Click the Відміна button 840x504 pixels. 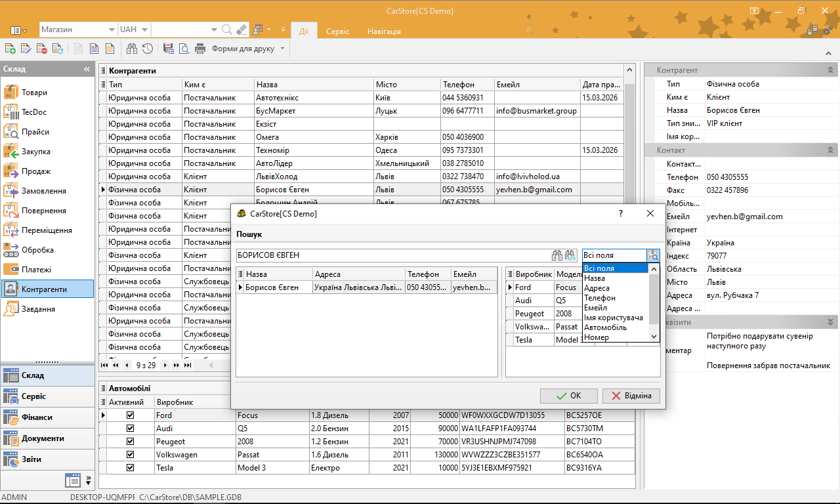pos(631,396)
